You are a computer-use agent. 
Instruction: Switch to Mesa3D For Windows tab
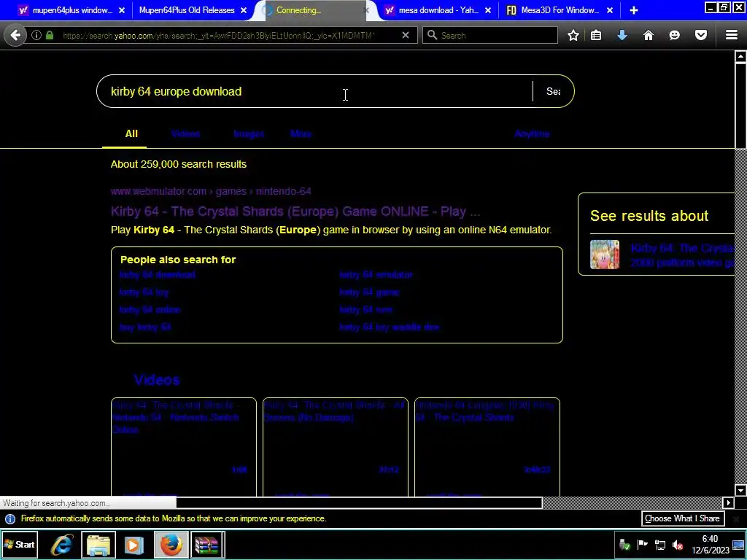[560, 10]
